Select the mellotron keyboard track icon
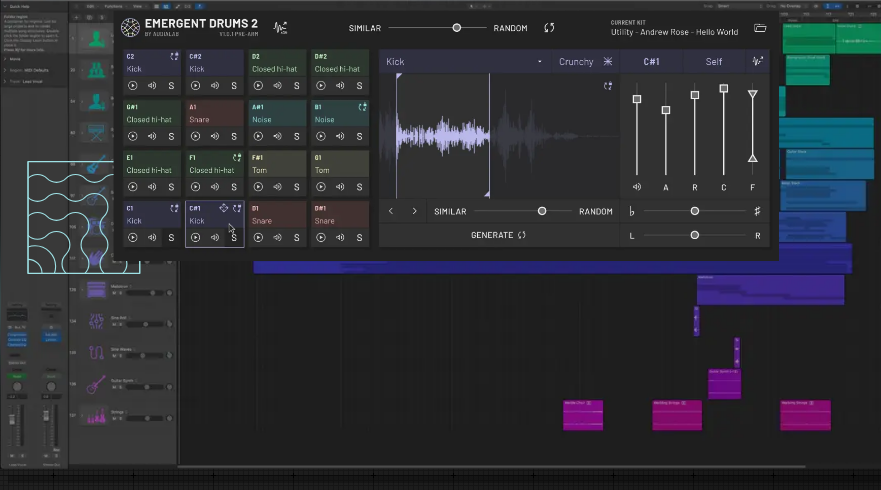881x490 pixels. (96, 289)
